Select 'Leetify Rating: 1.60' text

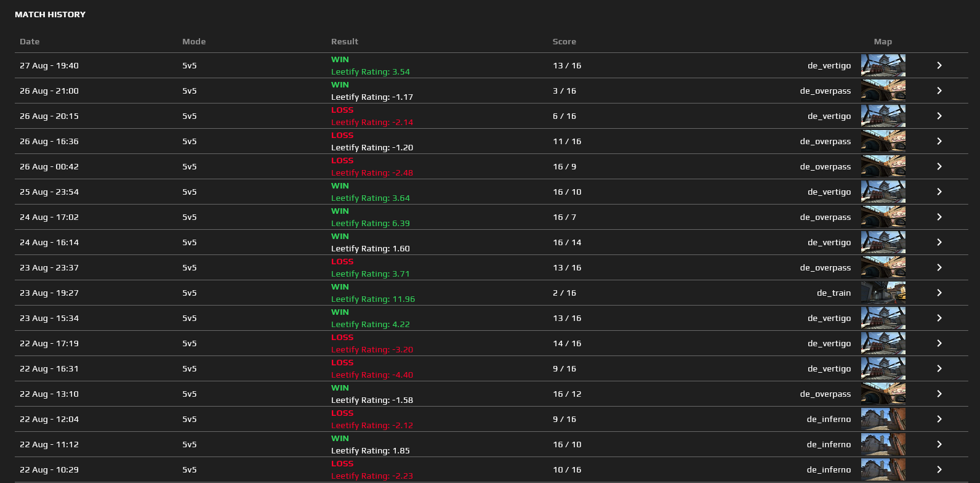click(371, 248)
